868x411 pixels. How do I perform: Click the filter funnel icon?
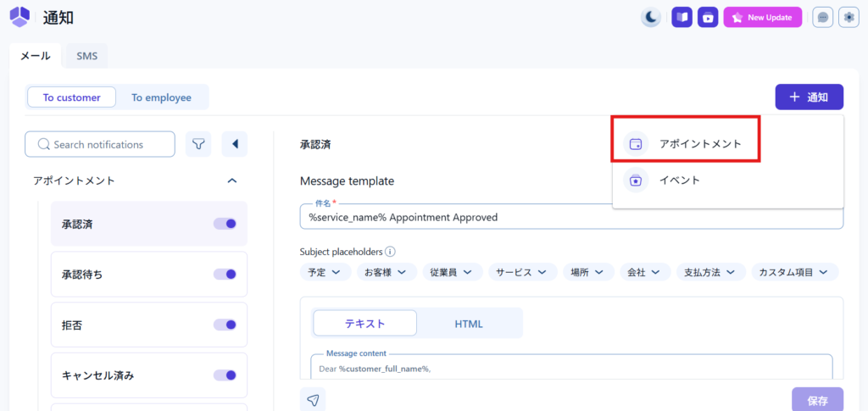(198, 144)
